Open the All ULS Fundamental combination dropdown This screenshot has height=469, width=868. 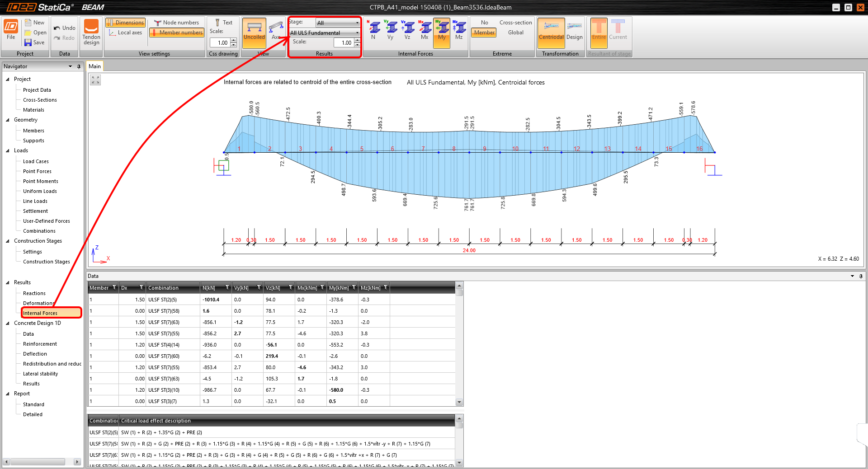(x=324, y=33)
